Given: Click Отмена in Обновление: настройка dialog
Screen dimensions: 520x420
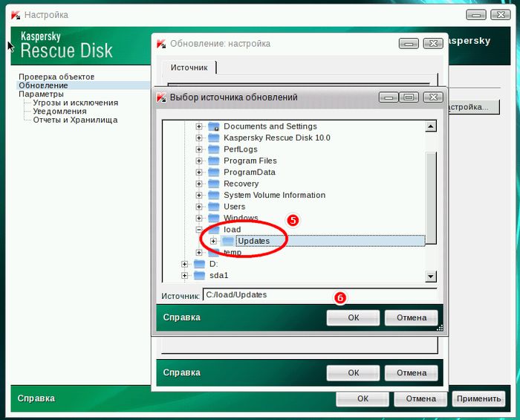Looking at the screenshot, I should 412,373.
